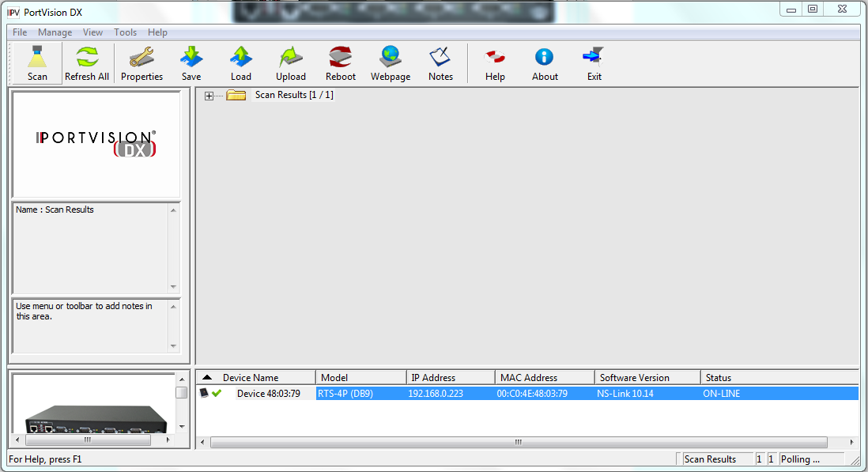The image size is (868, 472).
Task: Sort by the Device Name column header
Action: (x=256, y=377)
